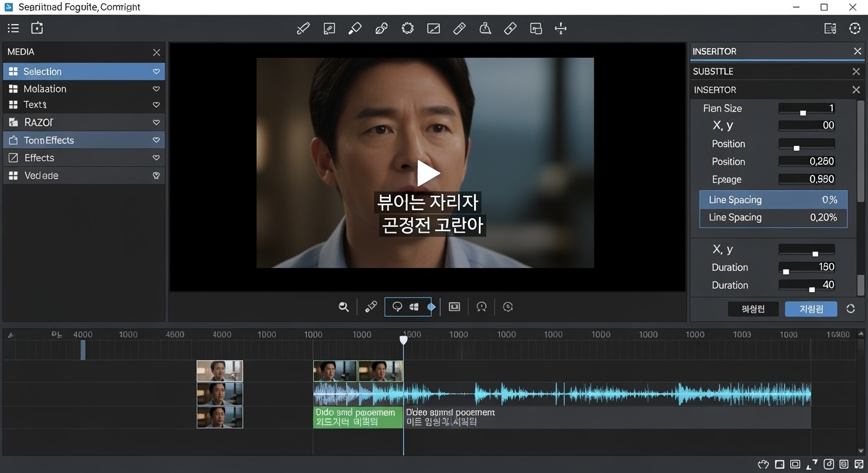This screenshot has width=868, height=473.
Task: Open the Texts category in Media panel
Action: click(84, 105)
